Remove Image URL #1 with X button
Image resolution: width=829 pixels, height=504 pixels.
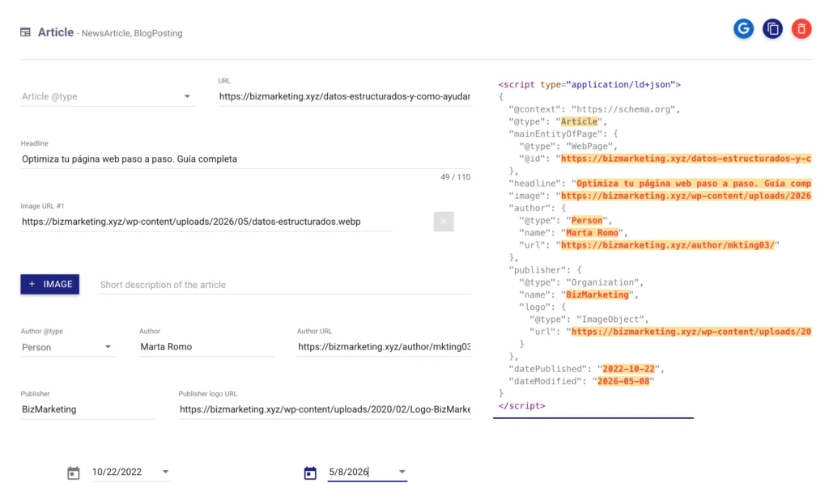(444, 222)
